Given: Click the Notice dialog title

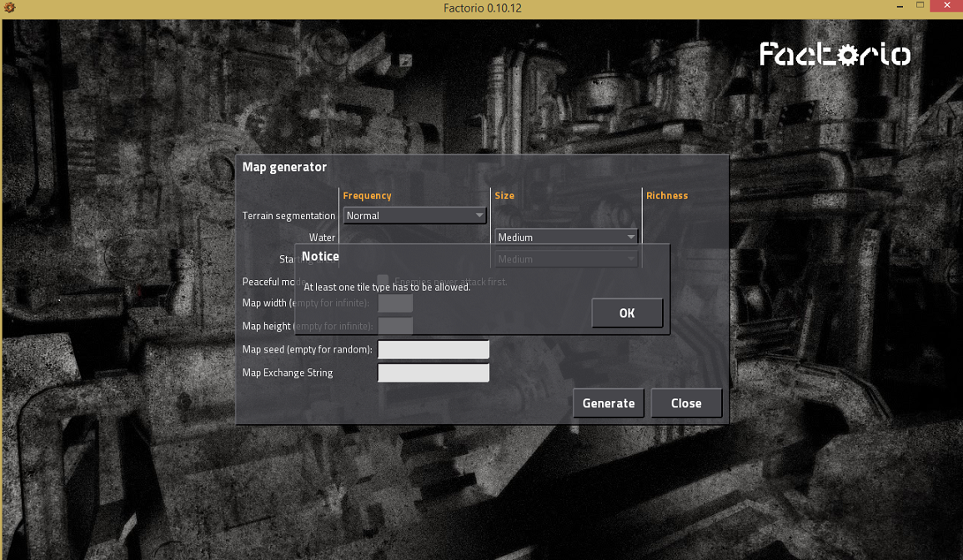Looking at the screenshot, I should point(320,256).
